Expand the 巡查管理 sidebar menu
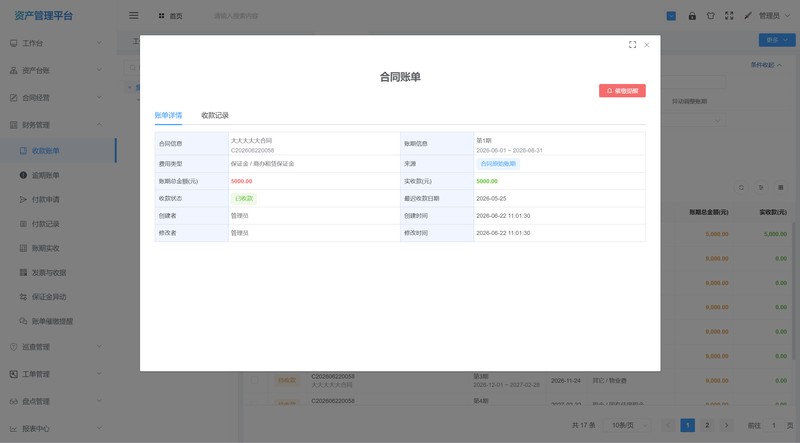Viewport: 800px width, 443px height. pyautogui.click(x=56, y=347)
